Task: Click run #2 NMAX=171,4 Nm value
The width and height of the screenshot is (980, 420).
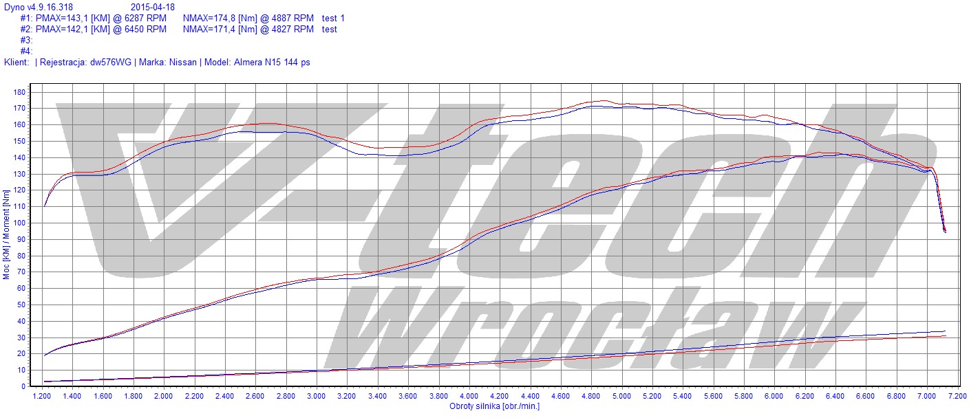Action: 248,29
